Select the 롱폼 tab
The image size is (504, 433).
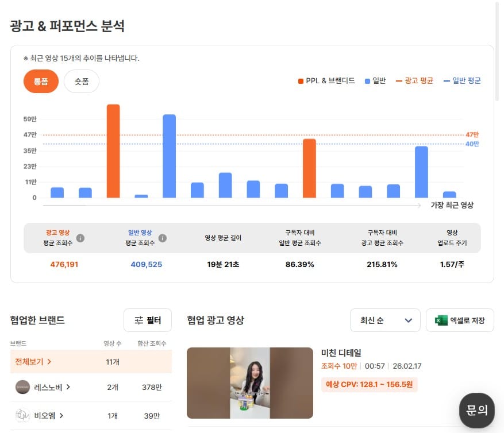coord(41,82)
